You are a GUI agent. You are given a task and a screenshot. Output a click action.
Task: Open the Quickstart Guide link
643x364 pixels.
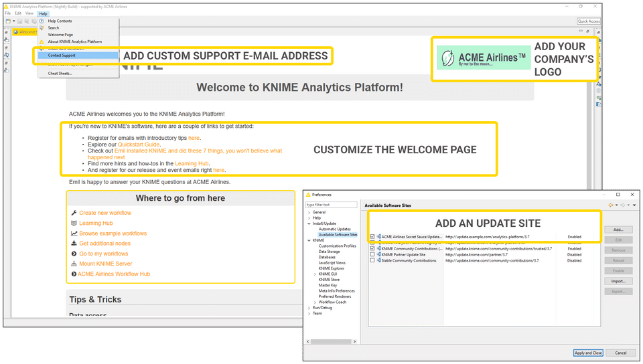[x=139, y=145]
